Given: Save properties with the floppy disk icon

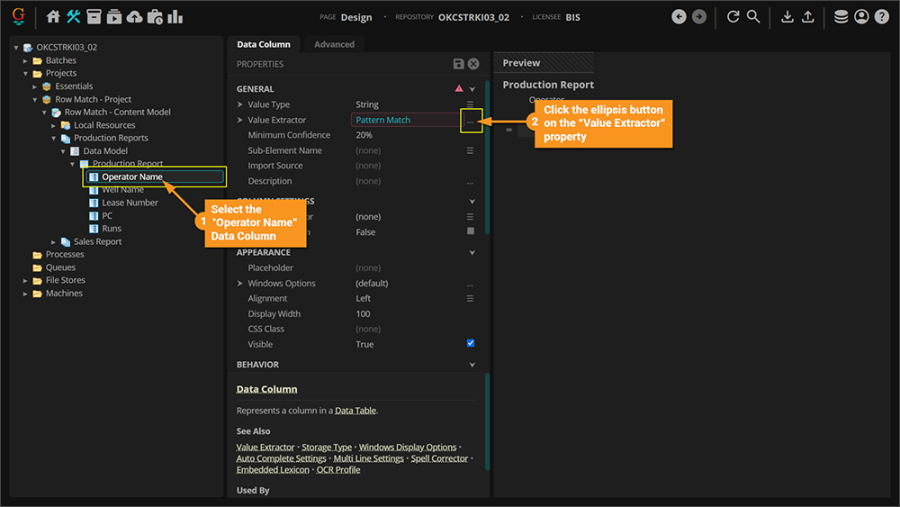Looking at the screenshot, I should (x=458, y=64).
